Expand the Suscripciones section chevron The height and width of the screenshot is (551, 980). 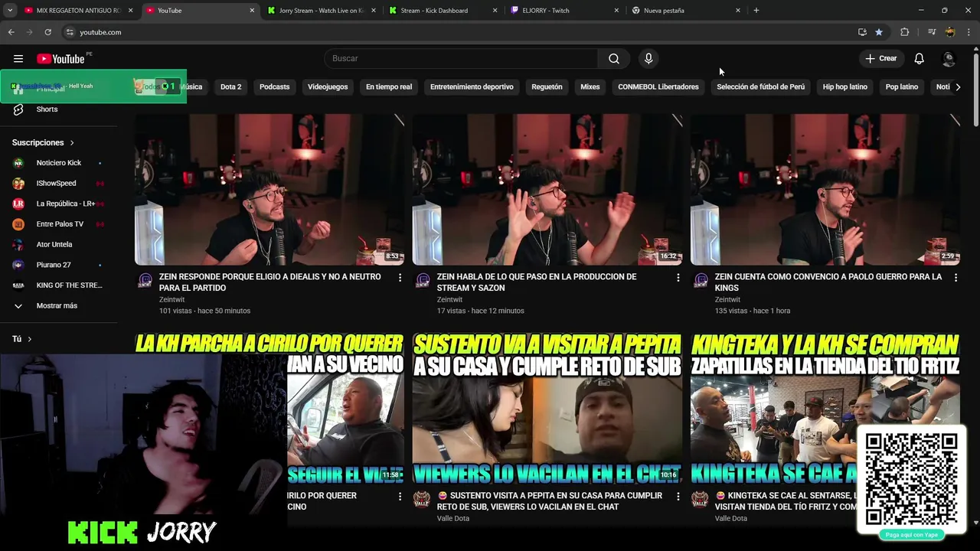(x=72, y=143)
